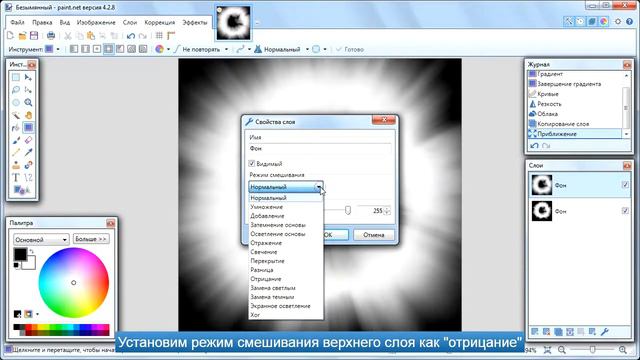
Task: Choose the Pan hand tool
Action: (x=28, y=115)
